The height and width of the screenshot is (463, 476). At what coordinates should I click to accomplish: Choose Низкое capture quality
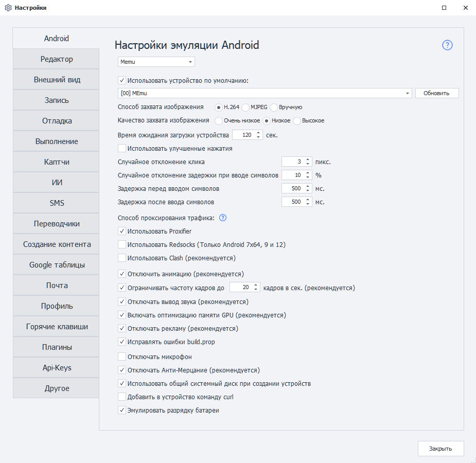(266, 121)
